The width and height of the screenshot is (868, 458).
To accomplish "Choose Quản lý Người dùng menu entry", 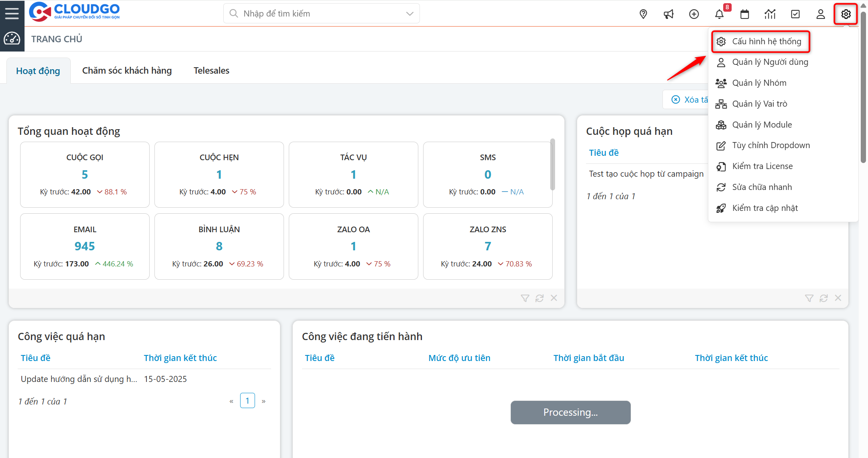I will [x=770, y=62].
